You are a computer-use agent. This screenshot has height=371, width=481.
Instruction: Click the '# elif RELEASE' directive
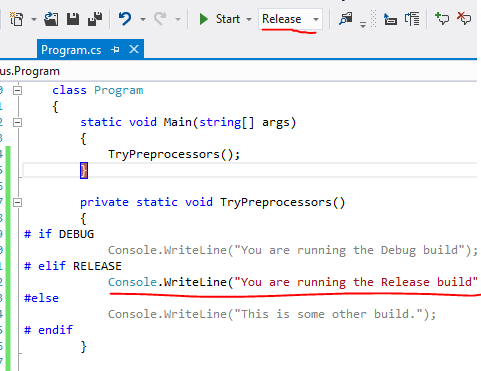click(73, 266)
